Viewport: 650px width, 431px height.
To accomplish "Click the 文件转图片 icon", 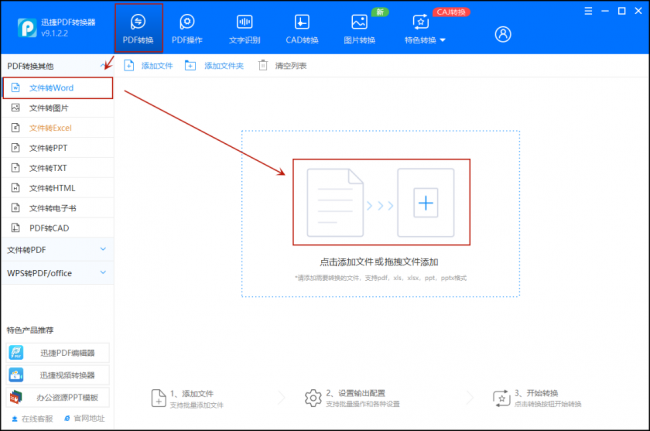I will (x=15, y=108).
